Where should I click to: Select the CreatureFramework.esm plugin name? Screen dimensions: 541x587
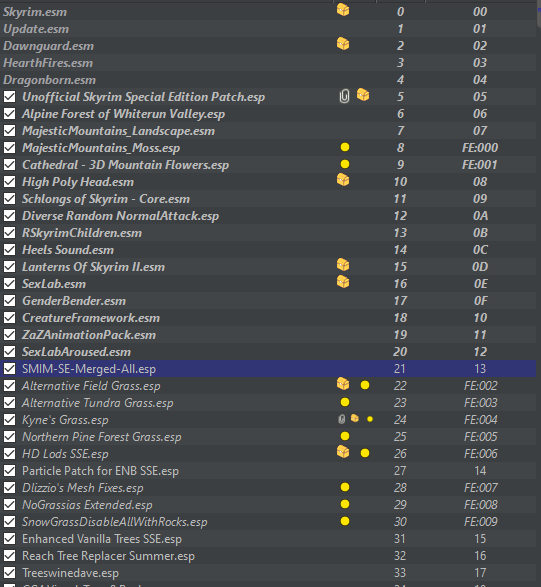click(91, 318)
